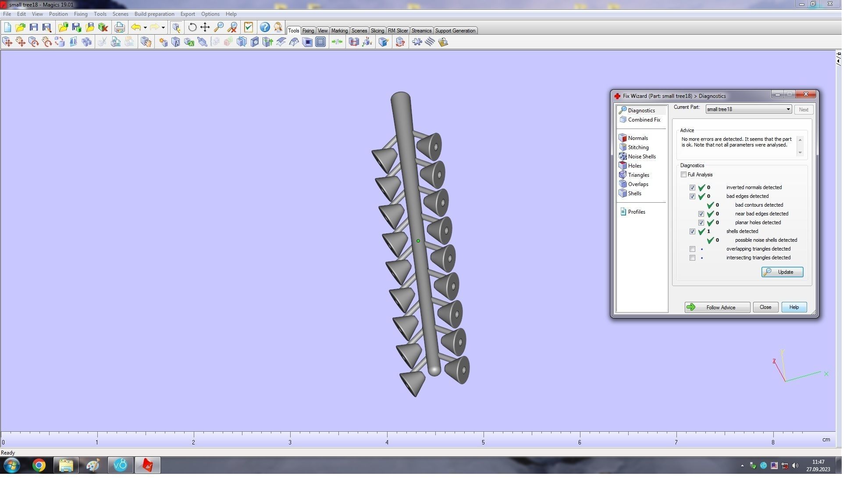
Task: Click the Zoom magnifier icon
Action: [218, 27]
